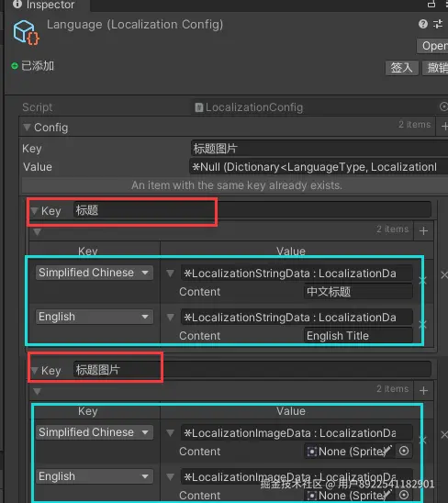The image size is (448, 503).
Task: Add language entry under 标题图片 key
Action: pos(423,390)
